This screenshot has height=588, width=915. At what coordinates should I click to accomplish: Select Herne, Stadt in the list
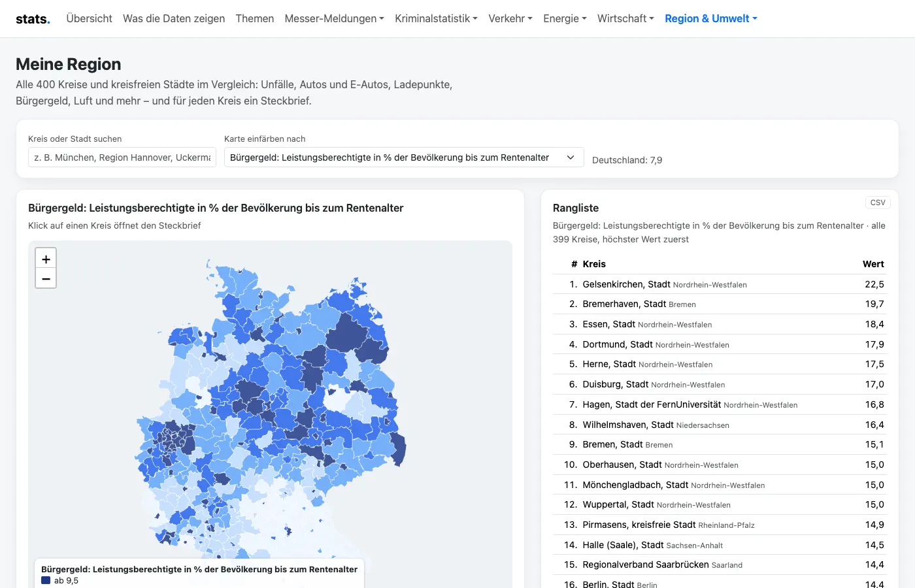(x=718, y=365)
